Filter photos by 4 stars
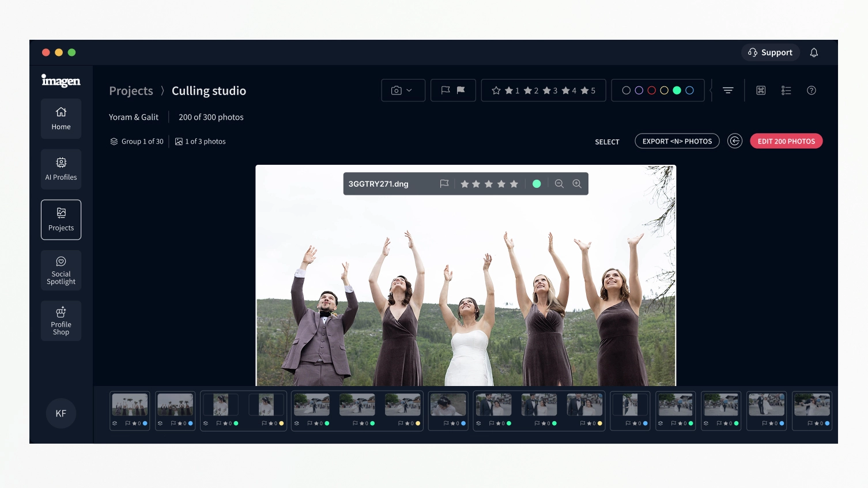 click(569, 90)
